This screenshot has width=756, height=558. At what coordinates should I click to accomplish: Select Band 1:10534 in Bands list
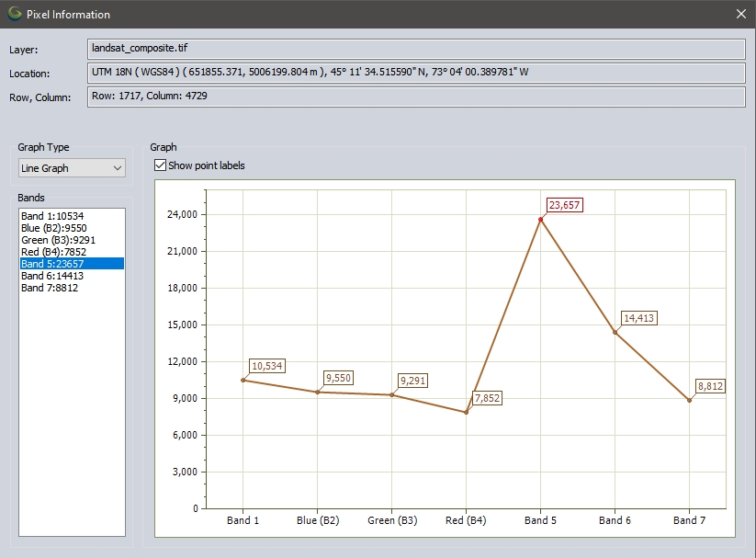pyautogui.click(x=52, y=216)
